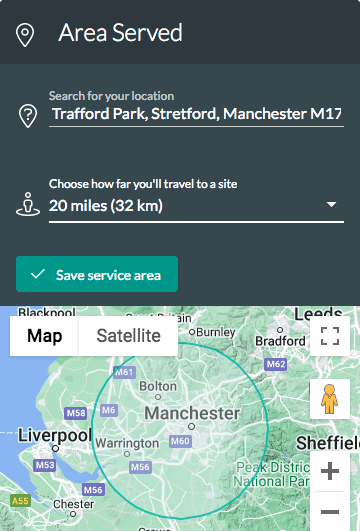Viewport: 360px width, 531px height.
Task: Click the Trafford Park location search field
Action: coord(196,114)
